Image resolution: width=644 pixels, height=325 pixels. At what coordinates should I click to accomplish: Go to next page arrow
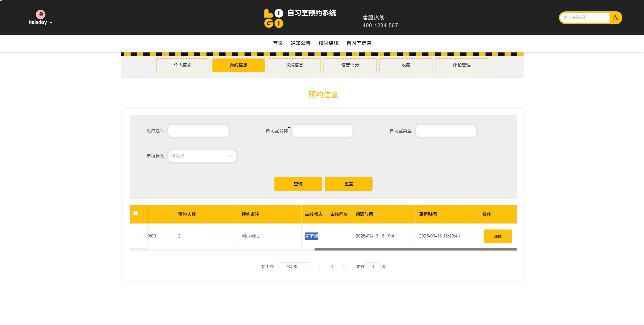(344, 267)
